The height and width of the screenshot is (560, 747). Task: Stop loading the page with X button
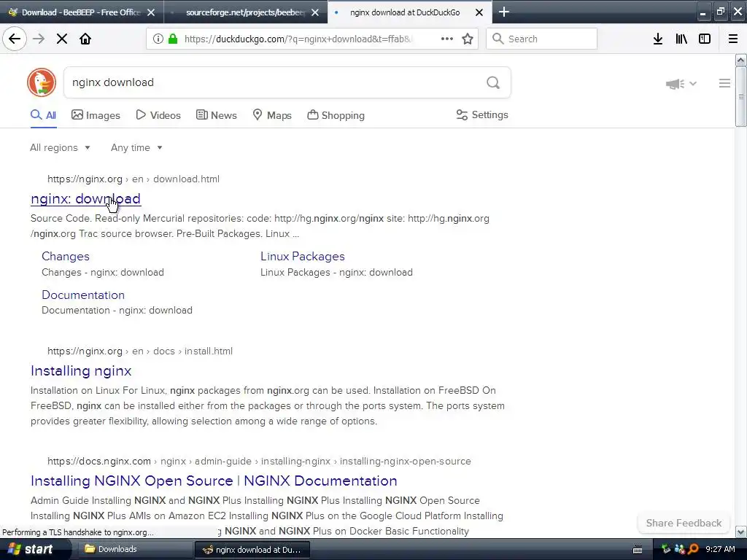click(x=62, y=39)
